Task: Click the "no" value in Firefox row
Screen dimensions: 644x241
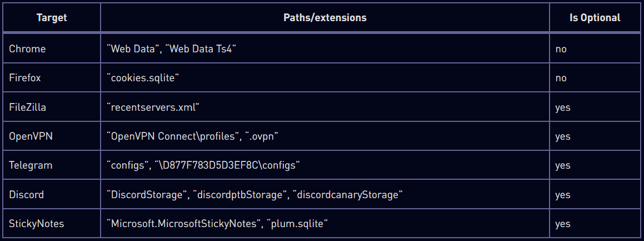Action: pyautogui.click(x=561, y=78)
